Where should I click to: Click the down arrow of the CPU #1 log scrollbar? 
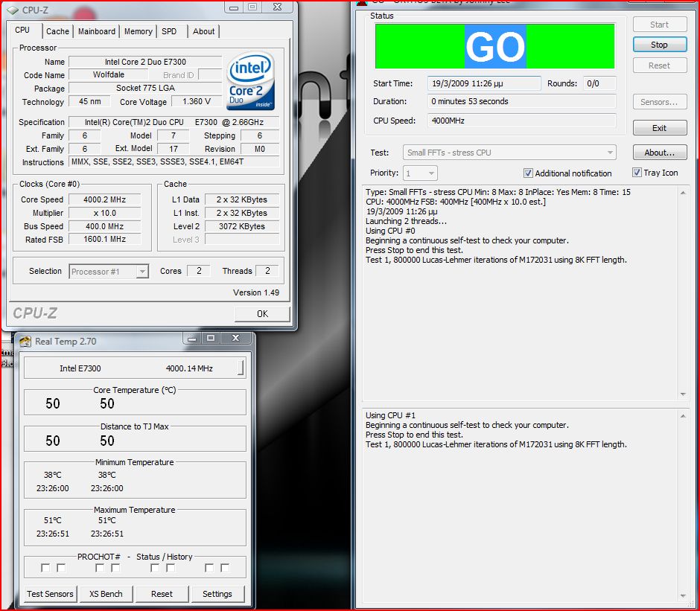point(683,595)
